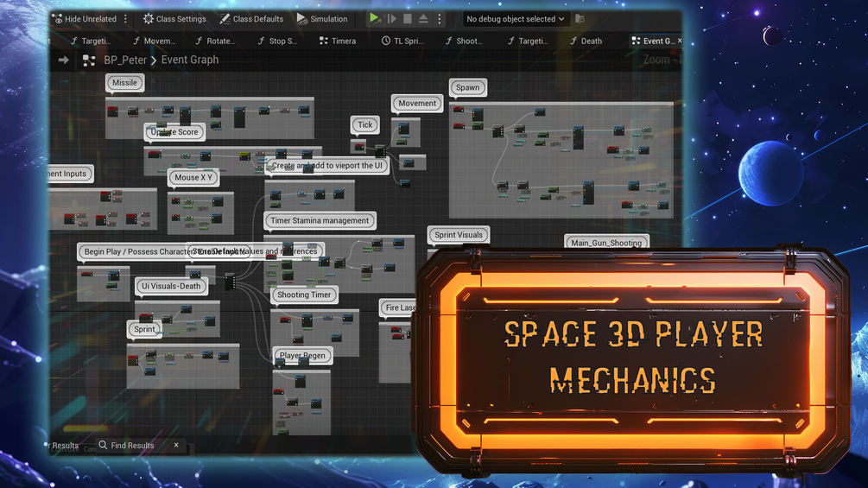This screenshot has height=488, width=868.
Task: Click Event Graph breadcrumb
Action: pos(190,60)
